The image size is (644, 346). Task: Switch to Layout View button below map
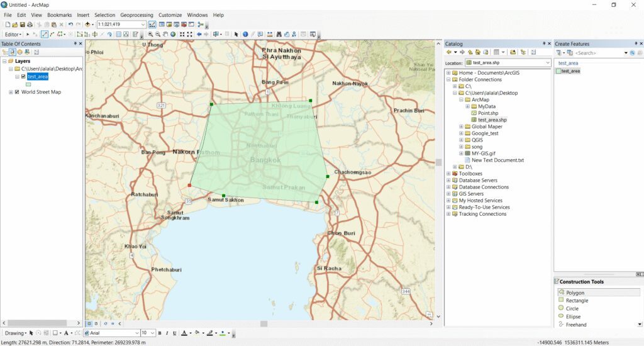click(96, 324)
